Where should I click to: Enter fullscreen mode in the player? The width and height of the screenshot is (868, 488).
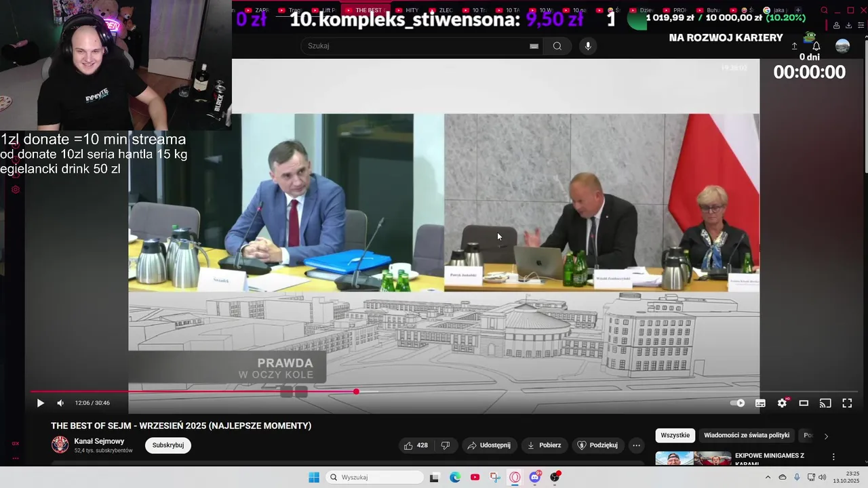[847, 403]
